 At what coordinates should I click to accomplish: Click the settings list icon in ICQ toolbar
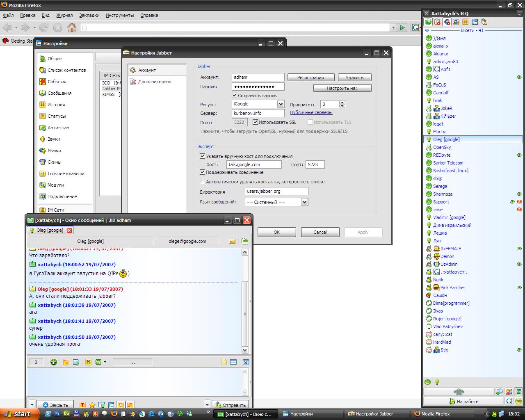click(x=475, y=22)
